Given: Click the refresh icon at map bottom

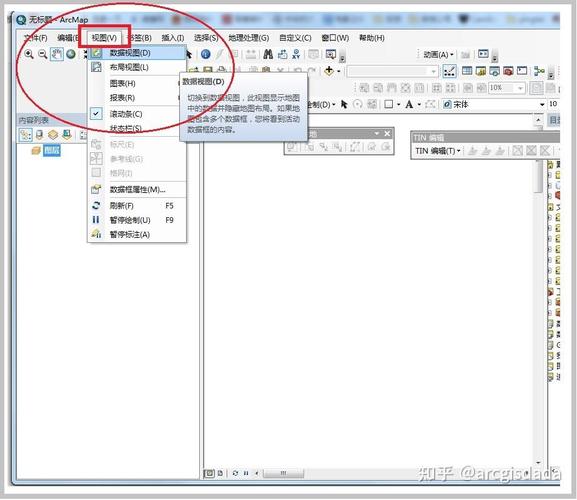Looking at the screenshot, I should pos(236,473).
